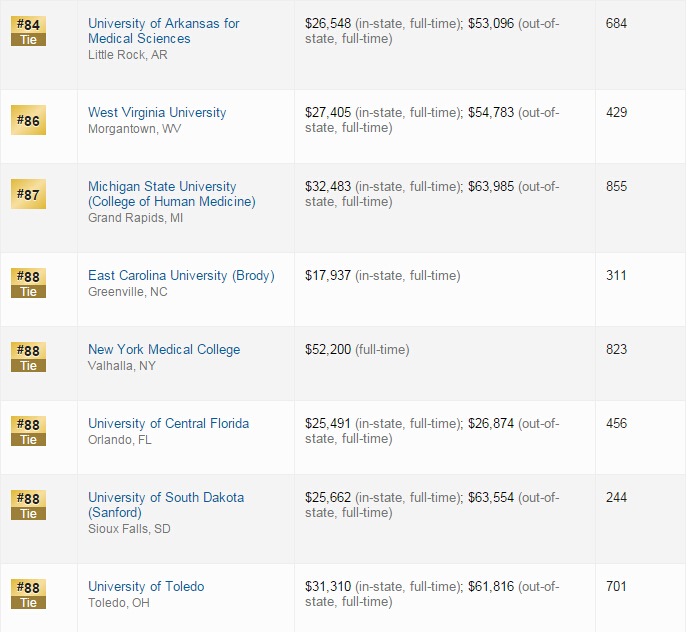Viewport: 686px width, 632px height.
Task: Click University of Toledo's #88 Tie badge
Action: [x=28, y=594]
